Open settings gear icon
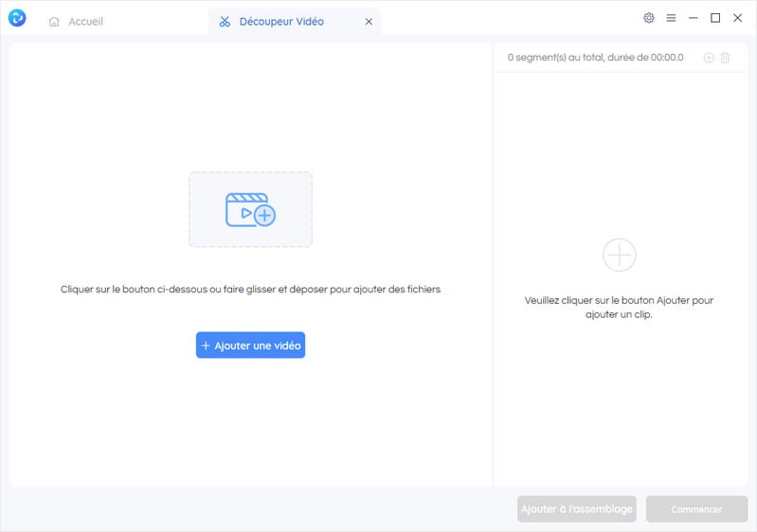Viewport: 757px width, 532px height. coord(649,18)
